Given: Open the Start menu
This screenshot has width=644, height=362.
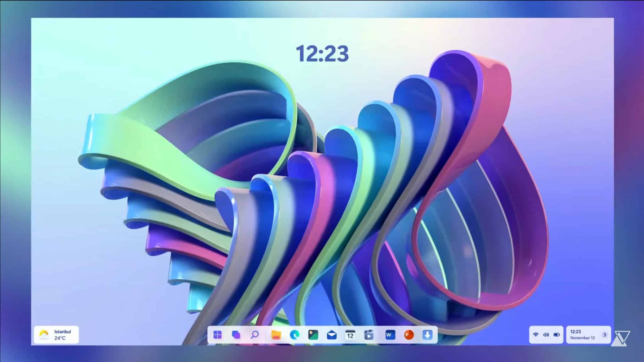Looking at the screenshot, I should point(218,335).
